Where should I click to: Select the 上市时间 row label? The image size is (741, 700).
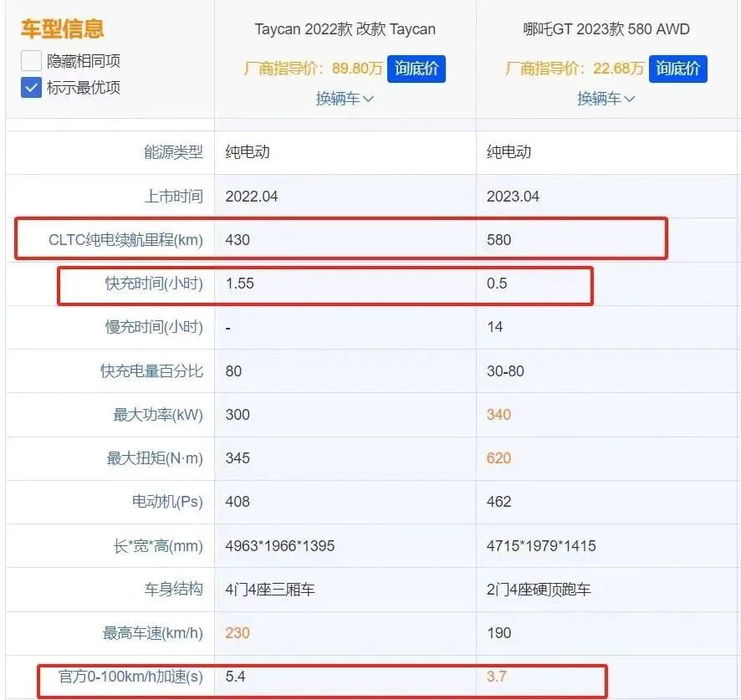[x=173, y=197]
